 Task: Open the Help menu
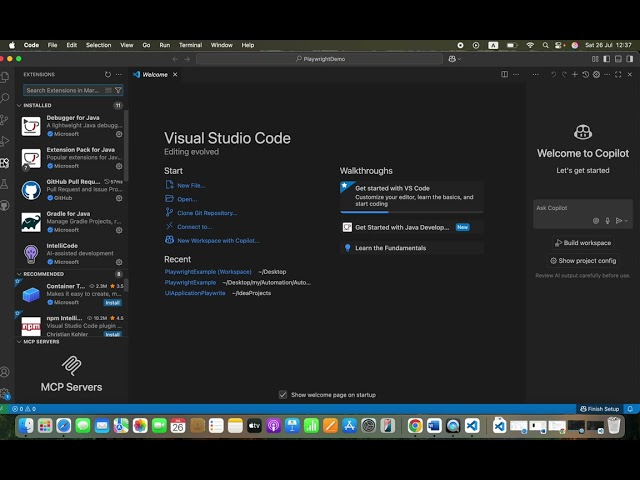pos(248,45)
